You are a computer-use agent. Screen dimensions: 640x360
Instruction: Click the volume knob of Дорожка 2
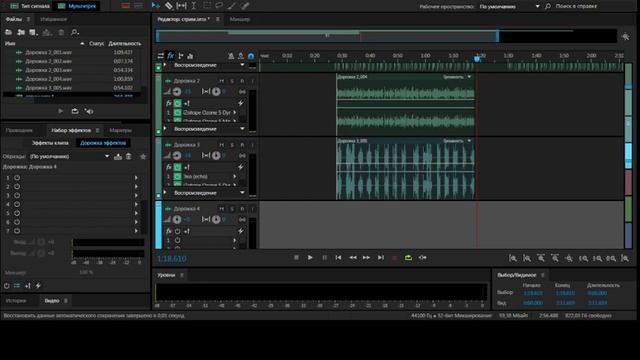[x=177, y=92]
